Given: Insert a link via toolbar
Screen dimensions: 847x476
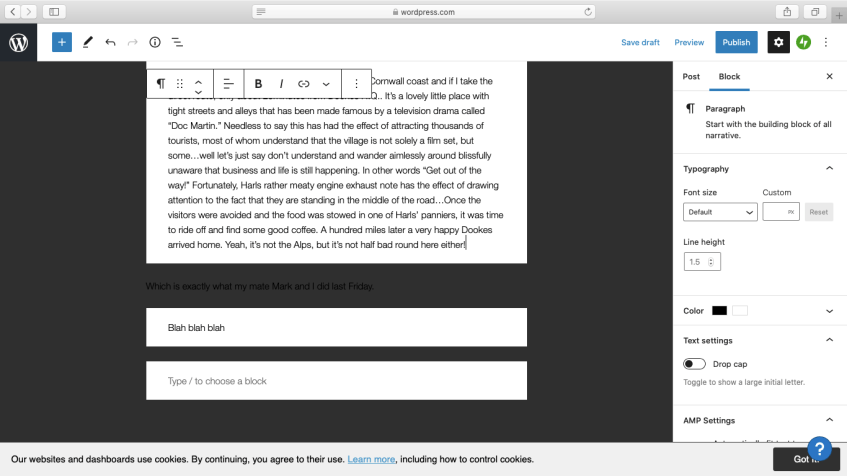Looking at the screenshot, I should coord(304,84).
